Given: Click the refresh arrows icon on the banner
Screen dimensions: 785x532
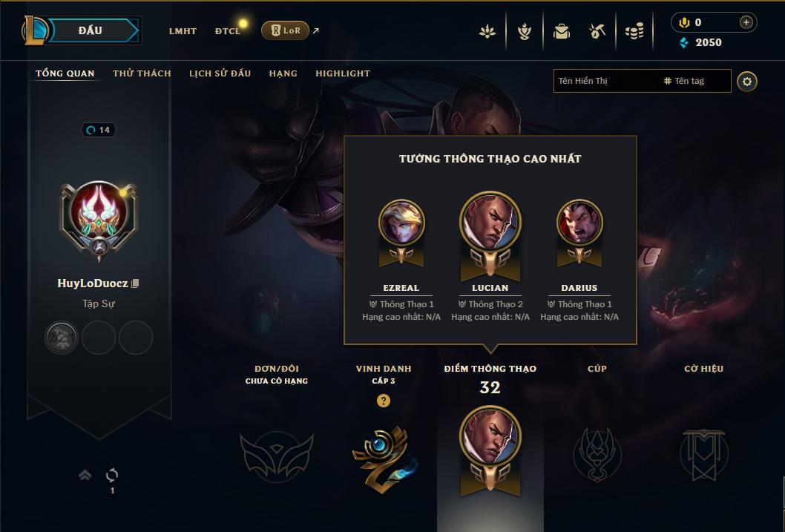Looking at the screenshot, I should (x=112, y=474).
